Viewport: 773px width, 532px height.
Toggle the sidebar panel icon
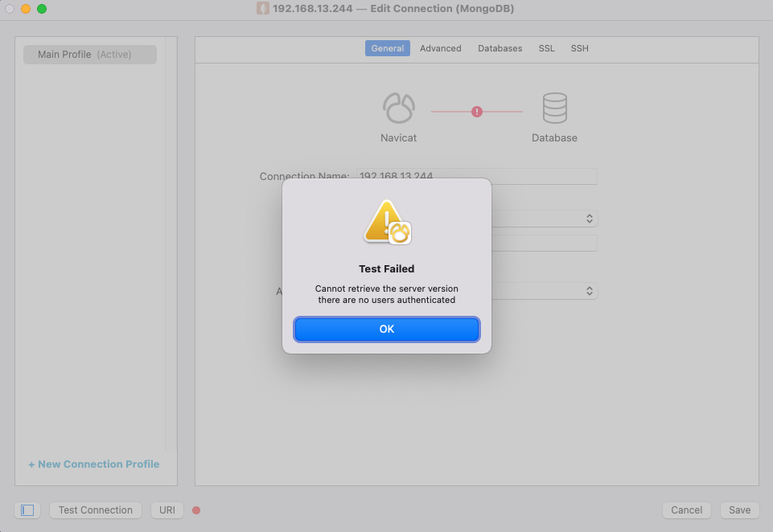click(27, 510)
